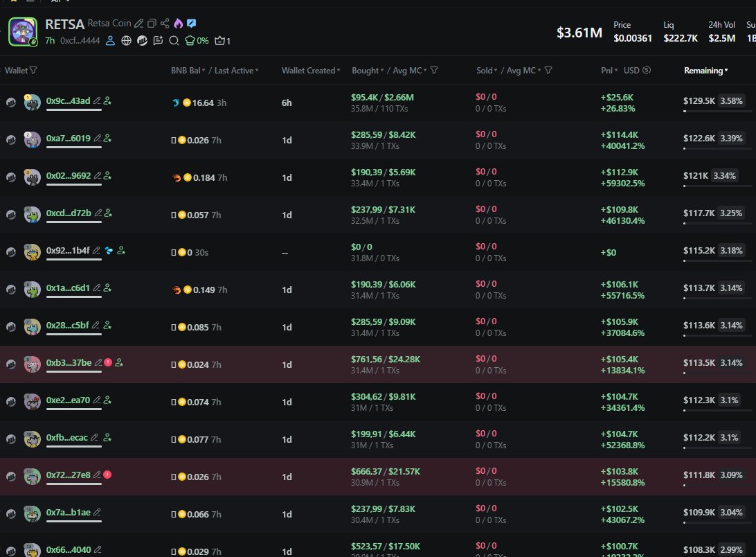Edit the Retsa Coin name with pencil icon
The width and height of the screenshot is (756, 557).
point(139,23)
